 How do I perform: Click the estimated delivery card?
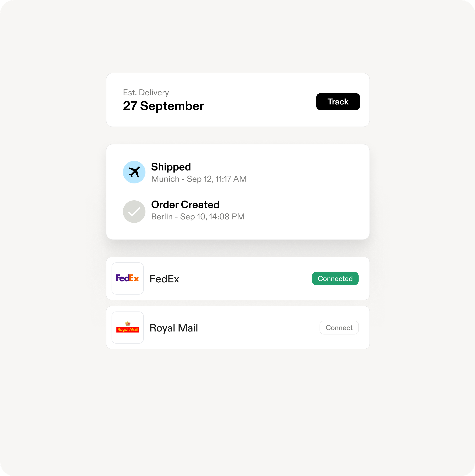tap(238, 100)
